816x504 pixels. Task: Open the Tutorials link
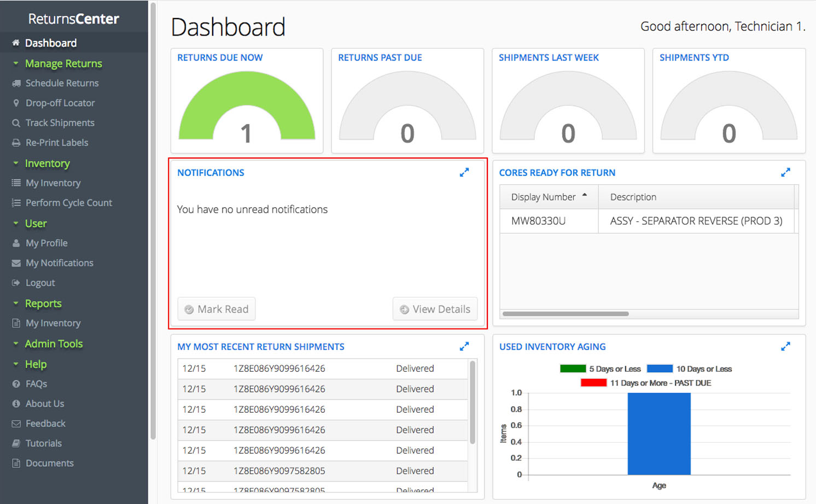44,443
